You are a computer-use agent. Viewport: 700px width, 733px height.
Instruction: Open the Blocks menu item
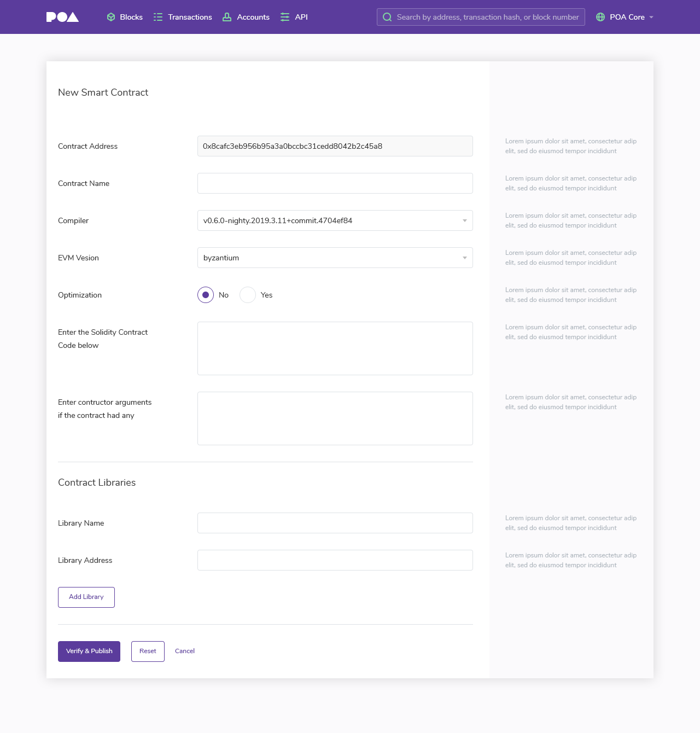tap(125, 17)
